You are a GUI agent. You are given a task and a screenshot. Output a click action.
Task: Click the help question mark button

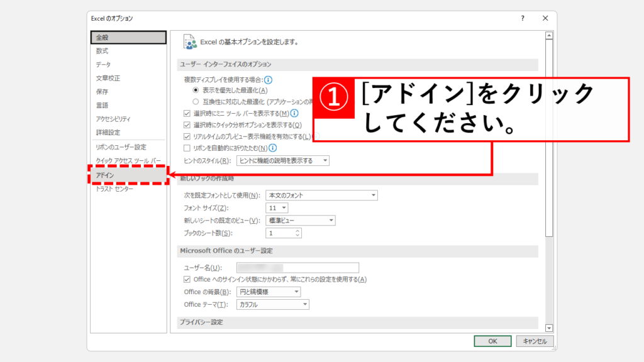click(x=522, y=19)
